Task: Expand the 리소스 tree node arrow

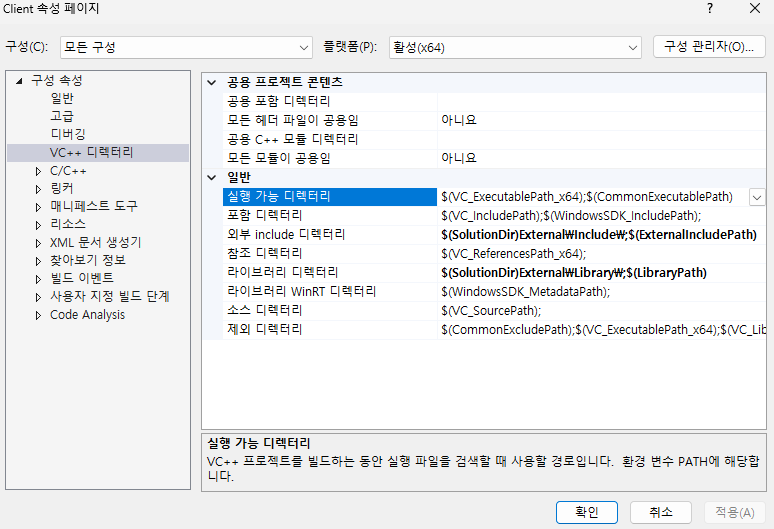Action: [38, 225]
